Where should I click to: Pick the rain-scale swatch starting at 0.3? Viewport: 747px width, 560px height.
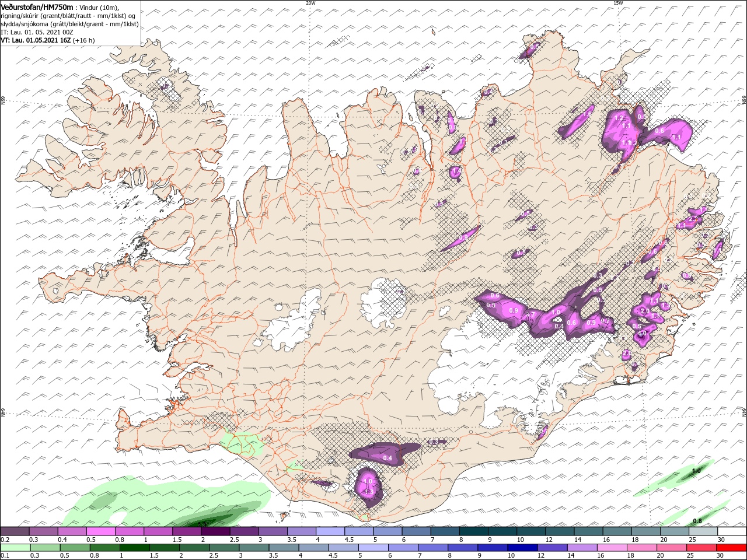click(x=44, y=548)
